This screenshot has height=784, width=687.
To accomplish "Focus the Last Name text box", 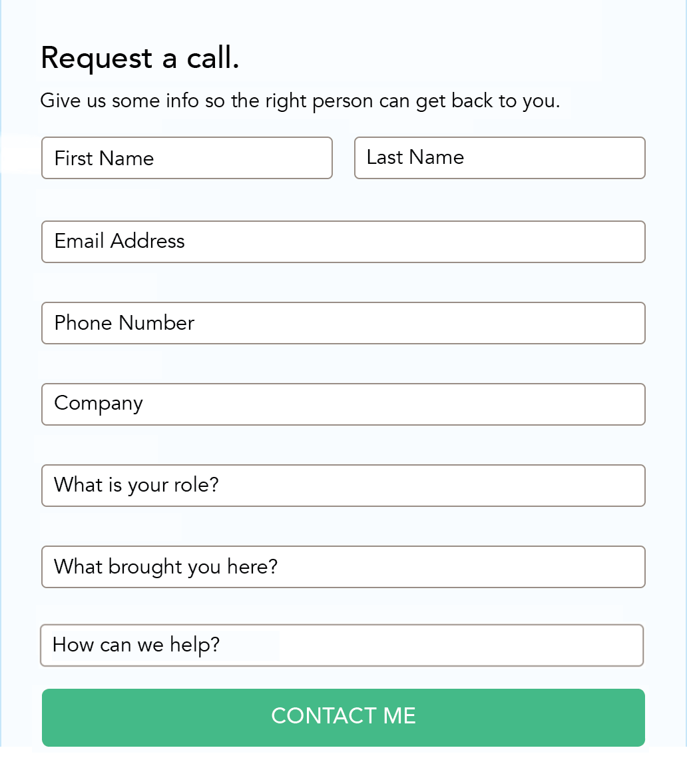I will 499,158.
